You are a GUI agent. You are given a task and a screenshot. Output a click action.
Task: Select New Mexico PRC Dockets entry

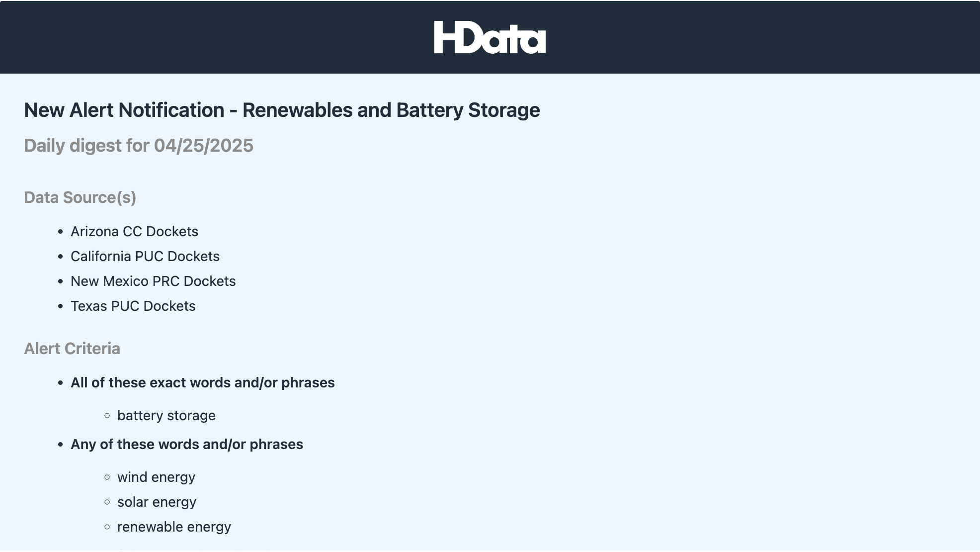click(x=153, y=281)
